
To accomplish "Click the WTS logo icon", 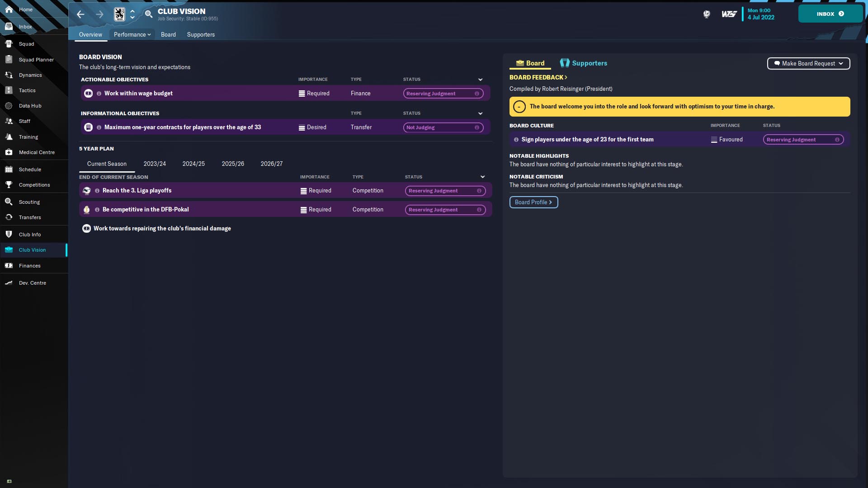I will coord(729,14).
